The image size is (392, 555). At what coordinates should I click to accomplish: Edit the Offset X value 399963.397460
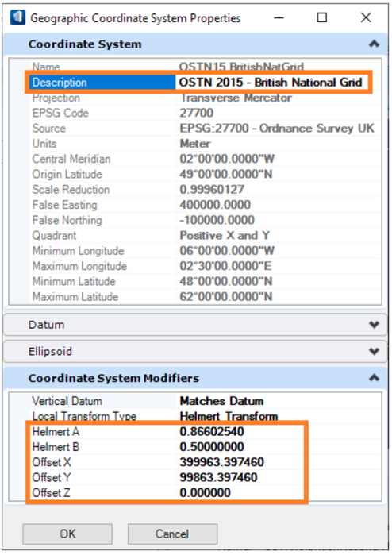click(x=221, y=462)
